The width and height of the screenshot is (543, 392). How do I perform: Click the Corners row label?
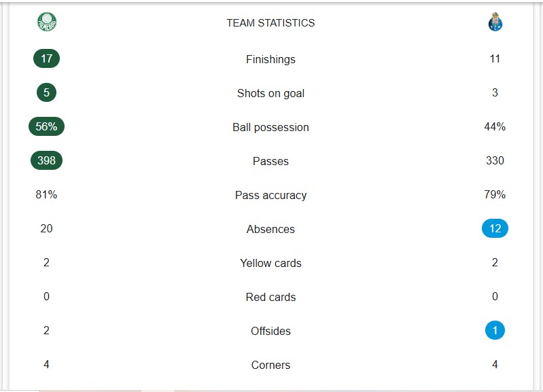[270, 366]
